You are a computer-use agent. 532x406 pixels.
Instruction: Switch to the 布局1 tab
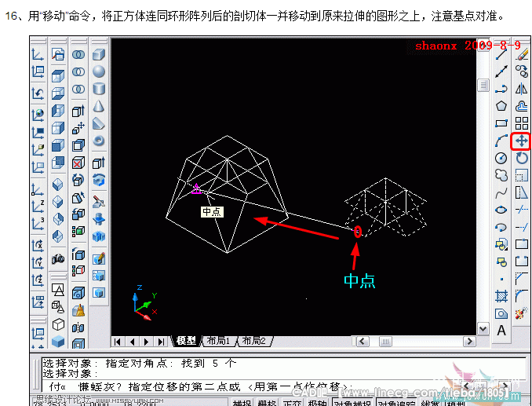[218, 341]
